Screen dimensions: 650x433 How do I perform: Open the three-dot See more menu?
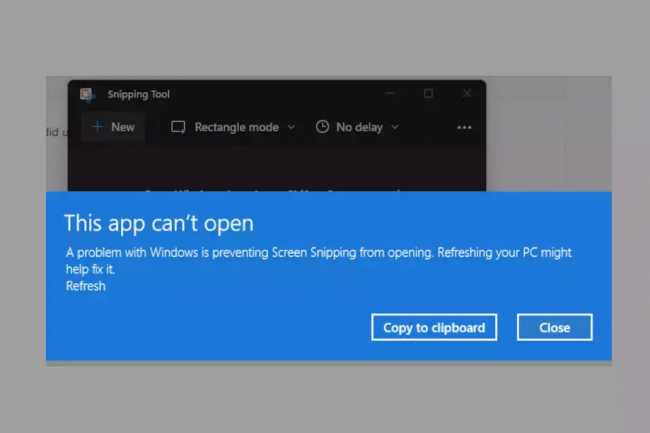464,127
